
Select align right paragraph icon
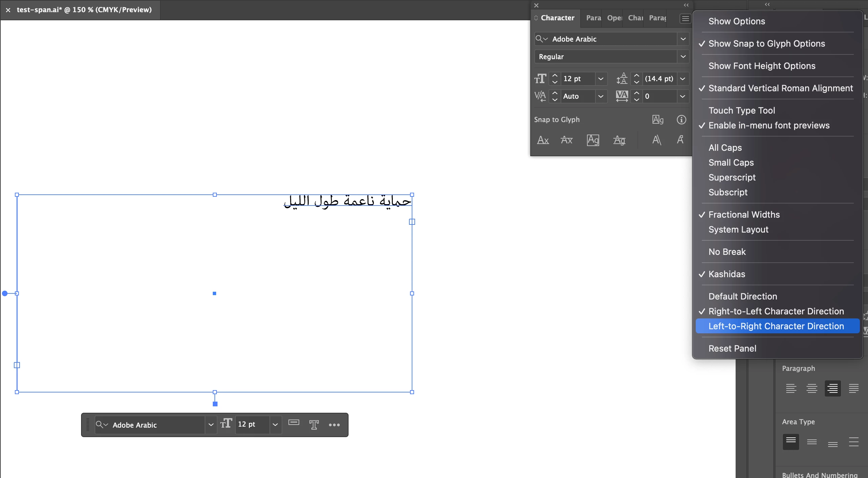click(833, 388)
